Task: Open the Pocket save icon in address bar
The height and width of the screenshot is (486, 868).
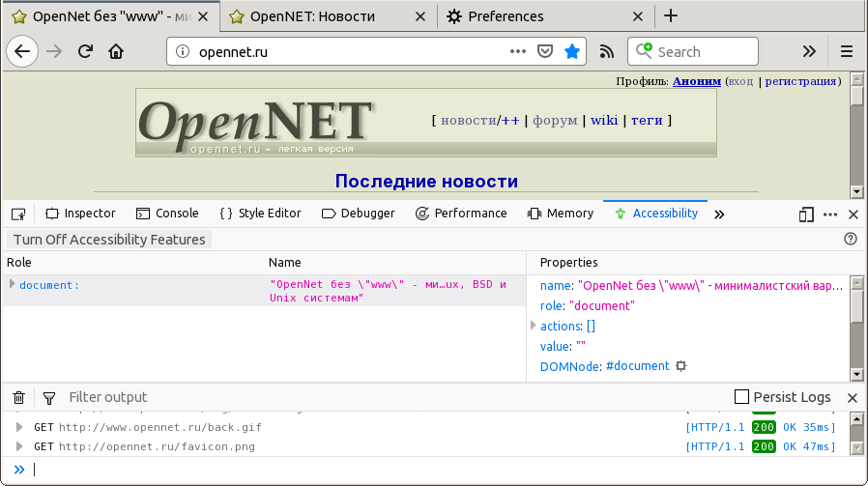Action: 545,52
